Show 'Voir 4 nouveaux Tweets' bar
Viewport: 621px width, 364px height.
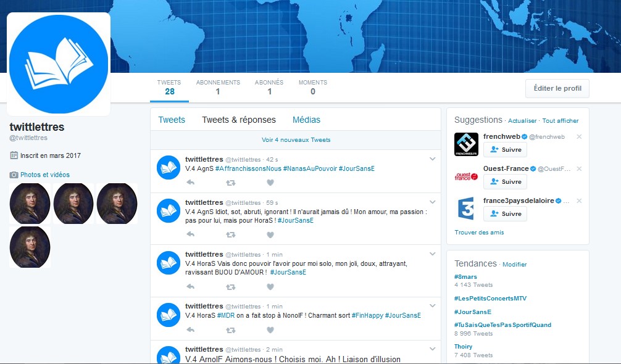(296, 140)
